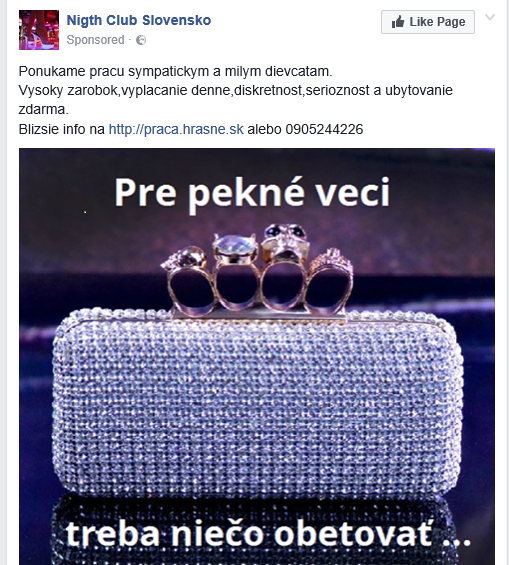Open the sponsored ad image

[x=257, y=356]
